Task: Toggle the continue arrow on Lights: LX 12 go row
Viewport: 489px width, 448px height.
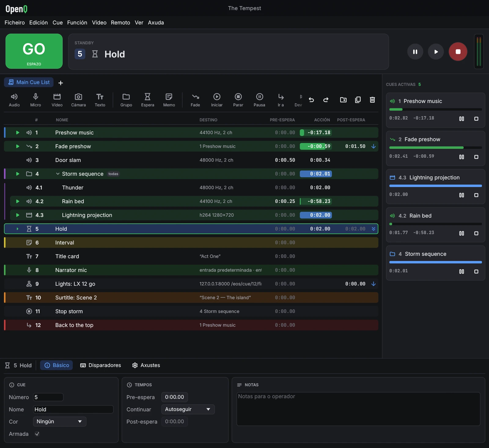Action: pyautogui.click(x=373, y=284)
